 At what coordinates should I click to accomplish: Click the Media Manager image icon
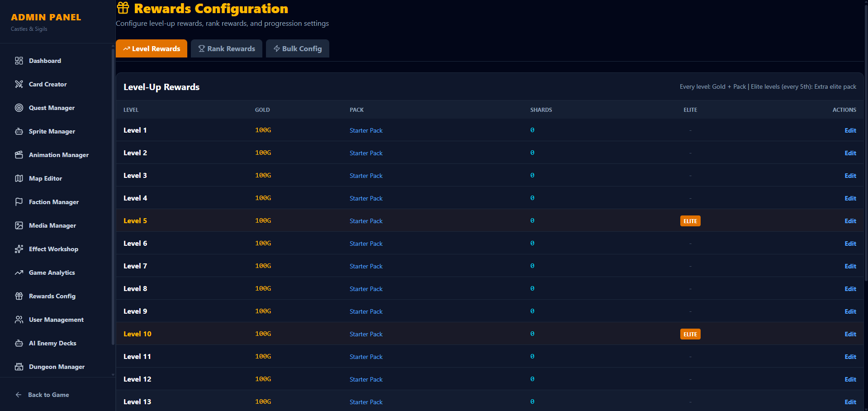point(19,225)
